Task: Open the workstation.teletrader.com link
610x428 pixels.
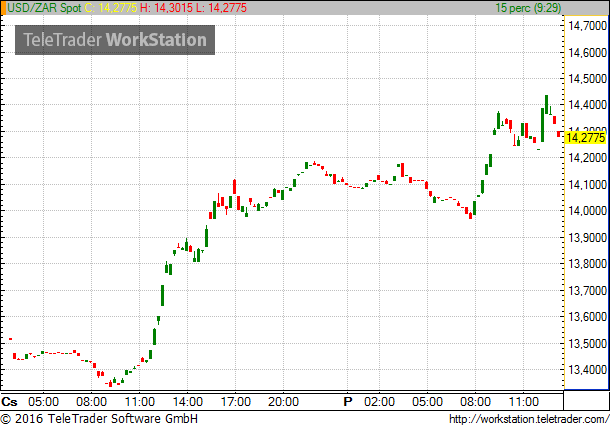Action: point(529,419)
